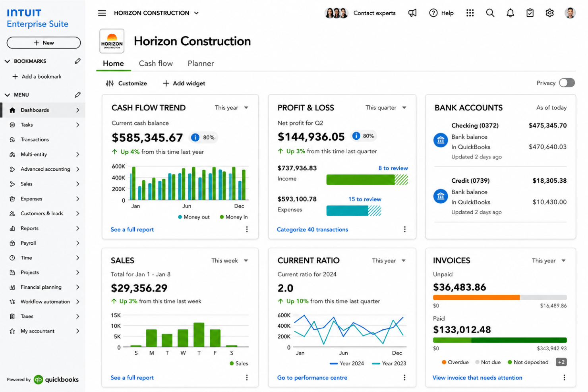Open the user profile avatar
588x392 pixels.
point(570,13)
